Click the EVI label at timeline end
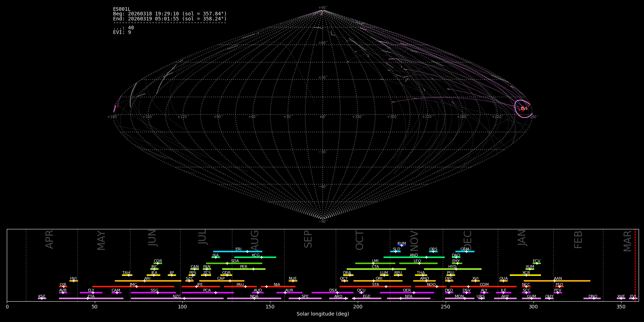 point(633,296)
